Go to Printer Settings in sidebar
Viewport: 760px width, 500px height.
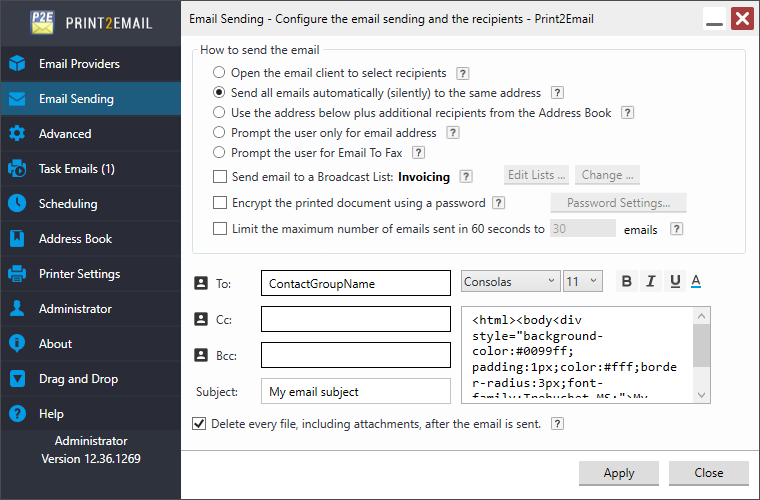click(79, 274)
